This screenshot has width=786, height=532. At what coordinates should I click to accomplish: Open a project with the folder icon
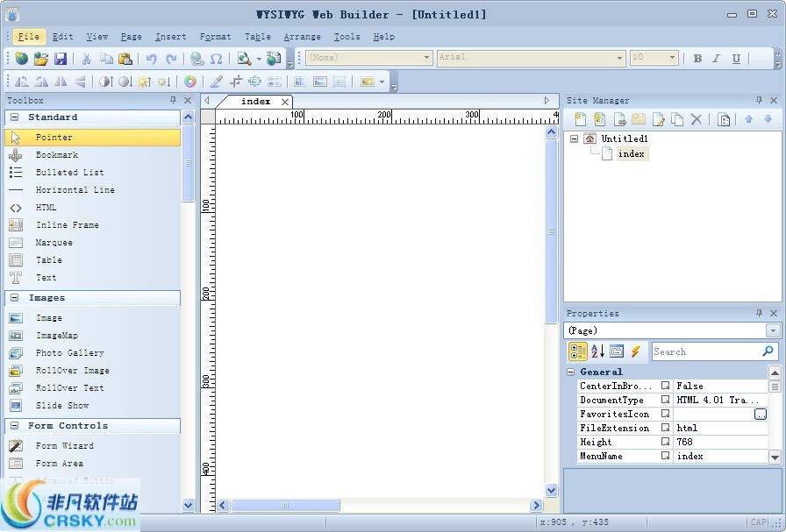coord(41,59)
